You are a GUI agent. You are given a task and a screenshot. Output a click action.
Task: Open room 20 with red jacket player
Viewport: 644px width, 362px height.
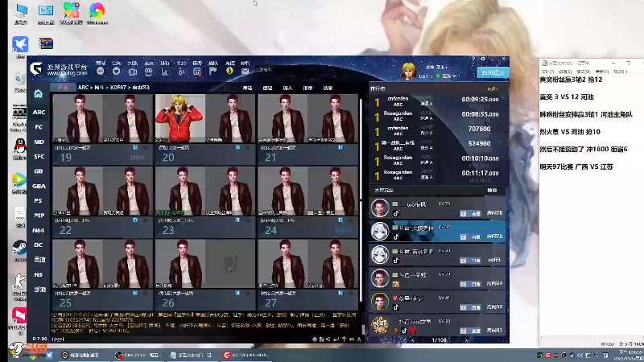(x=204, y=130)
